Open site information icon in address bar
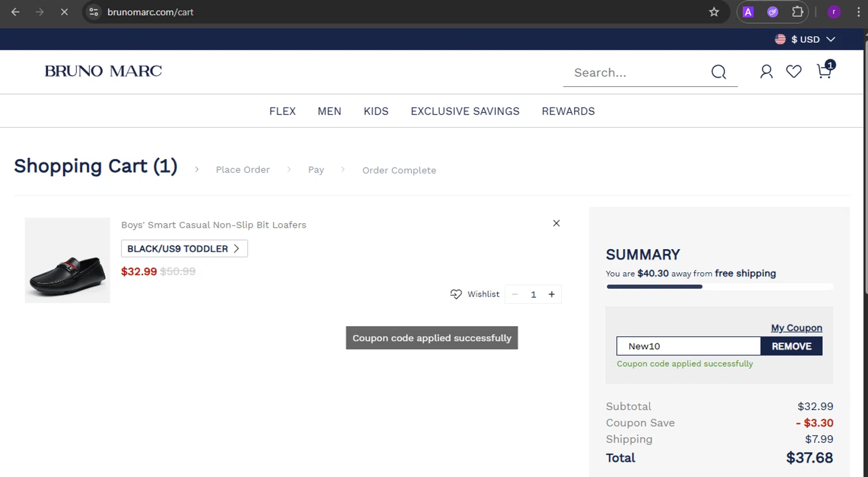 [x=94, y=12]
